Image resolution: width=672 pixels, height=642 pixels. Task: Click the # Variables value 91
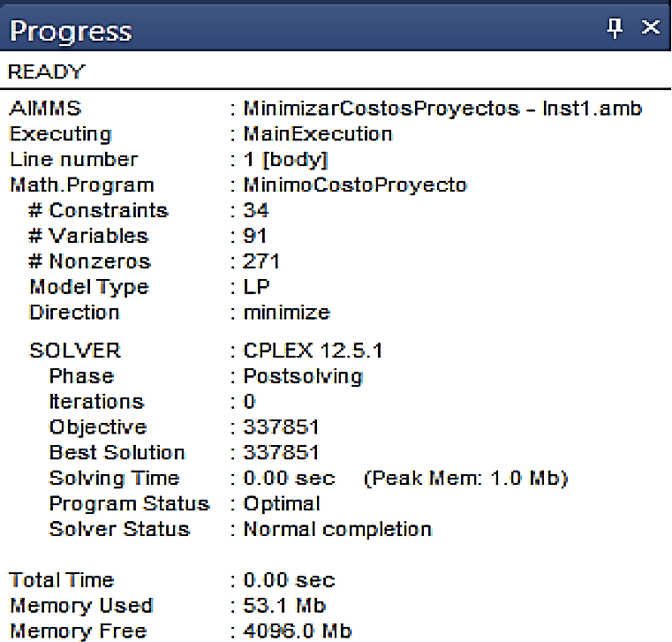click(255, 237)
